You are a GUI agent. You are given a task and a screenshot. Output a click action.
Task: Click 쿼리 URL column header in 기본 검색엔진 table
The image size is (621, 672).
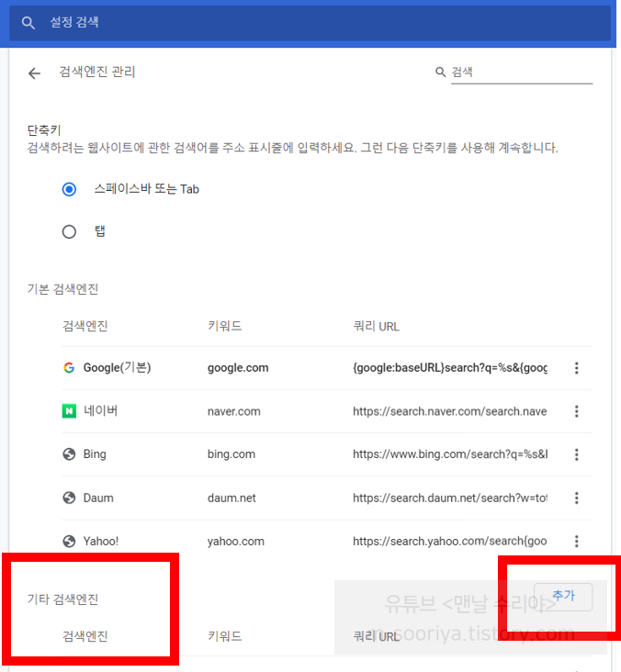(x=376, y=327)
